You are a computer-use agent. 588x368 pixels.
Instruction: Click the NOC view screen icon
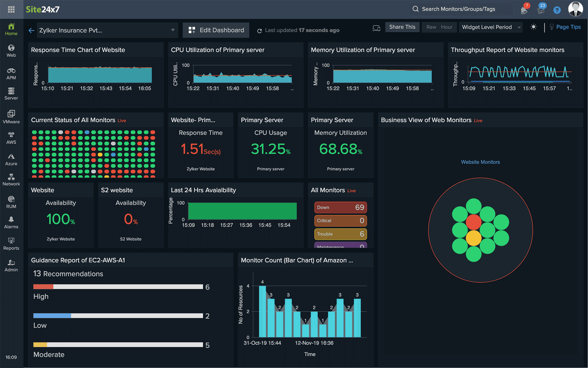point(376,28)
